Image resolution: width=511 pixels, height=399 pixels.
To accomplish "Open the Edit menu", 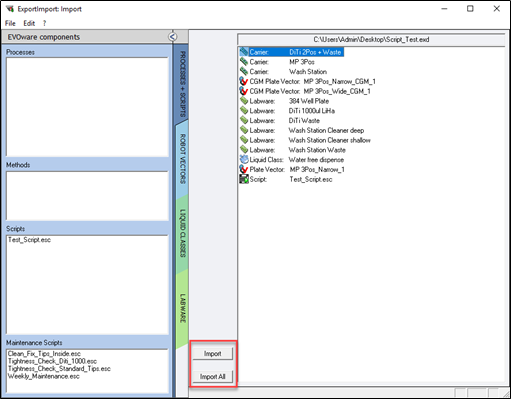I will pyautogui.click(x=29, y=23).
